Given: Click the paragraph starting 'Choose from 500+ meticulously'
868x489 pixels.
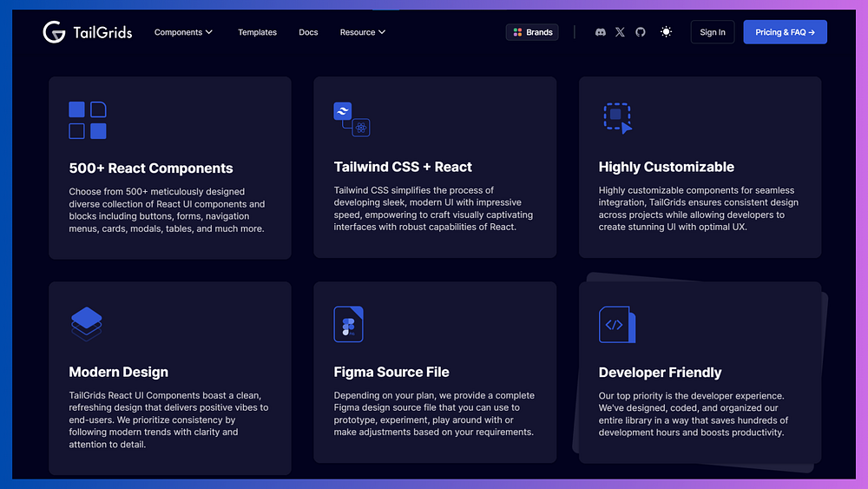Looking at the screenshot, I should tap(168, 210).
